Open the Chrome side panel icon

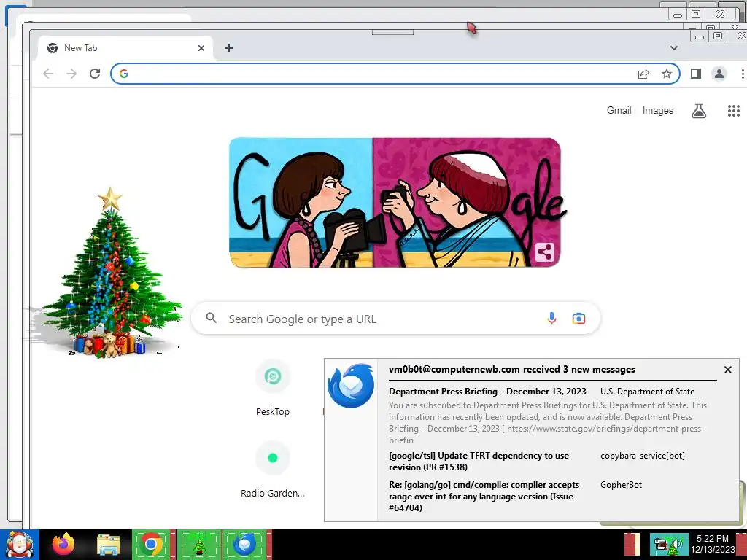[695, 74]
